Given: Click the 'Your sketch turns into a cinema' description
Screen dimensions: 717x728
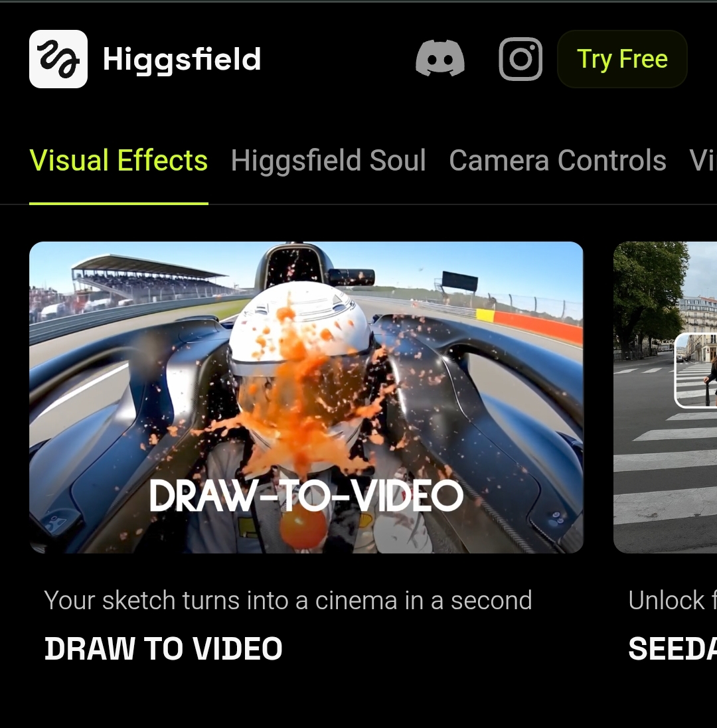Looking at the screenshot, I should pyautogui.click(x=288, y=601).
